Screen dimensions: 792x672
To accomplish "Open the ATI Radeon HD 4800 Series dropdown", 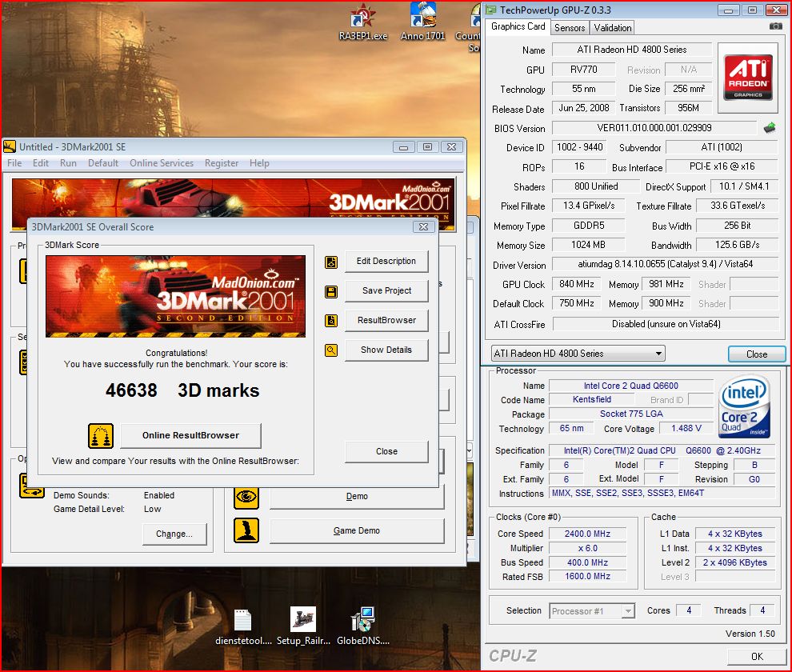I will pyautogui.click(x=578, y=354).
